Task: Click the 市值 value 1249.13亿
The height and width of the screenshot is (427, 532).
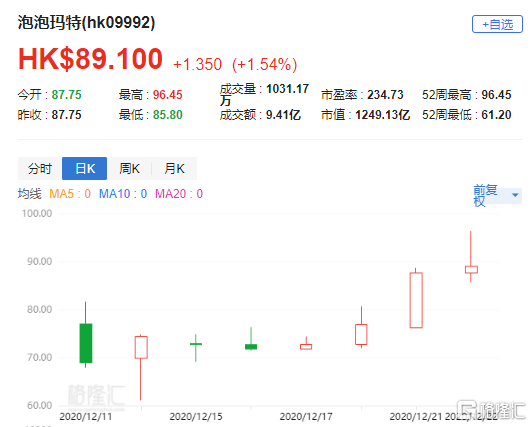Action: pos(383,115)
